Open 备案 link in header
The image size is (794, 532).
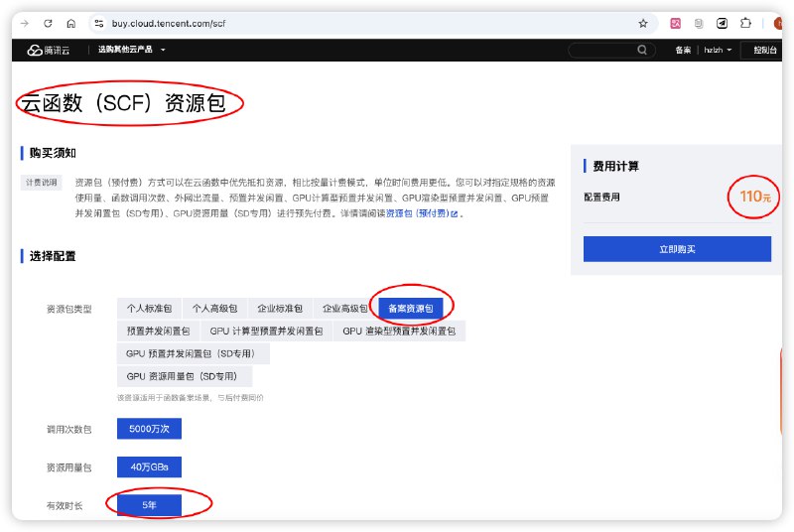pos(683,50)
